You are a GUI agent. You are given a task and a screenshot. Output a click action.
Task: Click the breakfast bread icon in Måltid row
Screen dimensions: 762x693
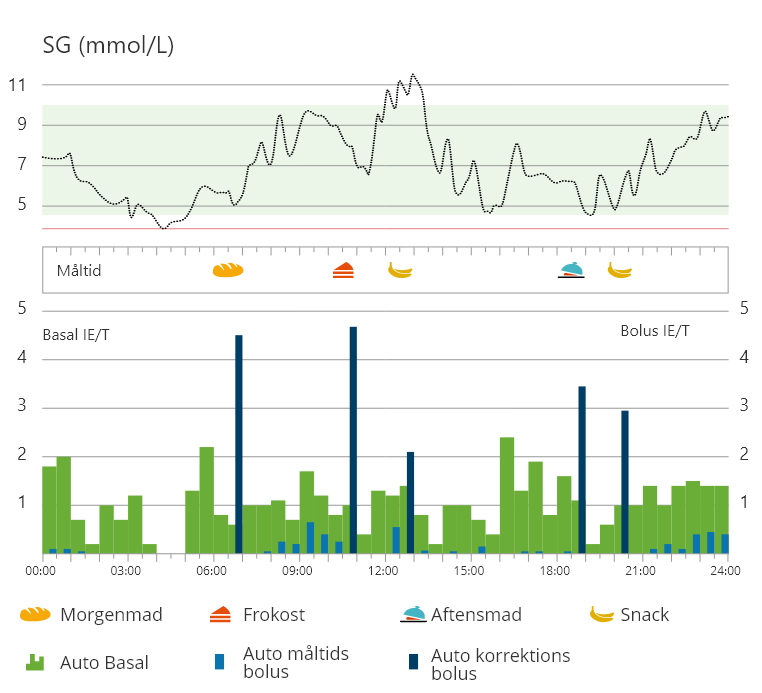(228, 270)
